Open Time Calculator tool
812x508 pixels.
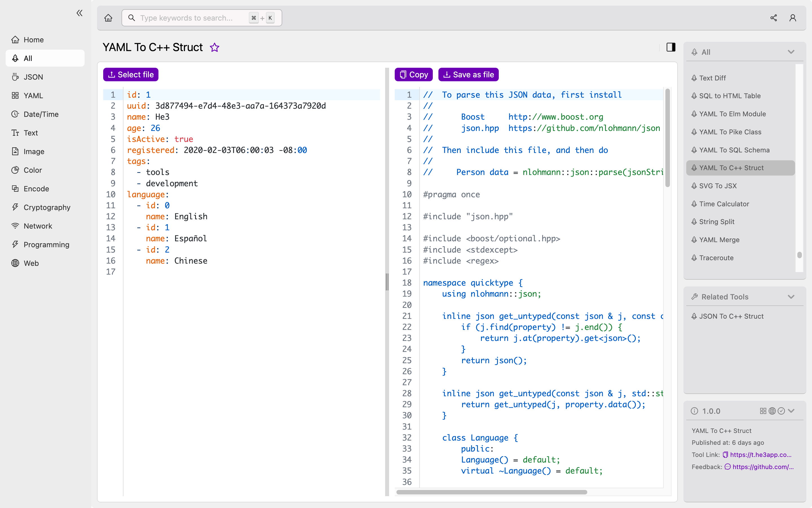coord(741,204)
